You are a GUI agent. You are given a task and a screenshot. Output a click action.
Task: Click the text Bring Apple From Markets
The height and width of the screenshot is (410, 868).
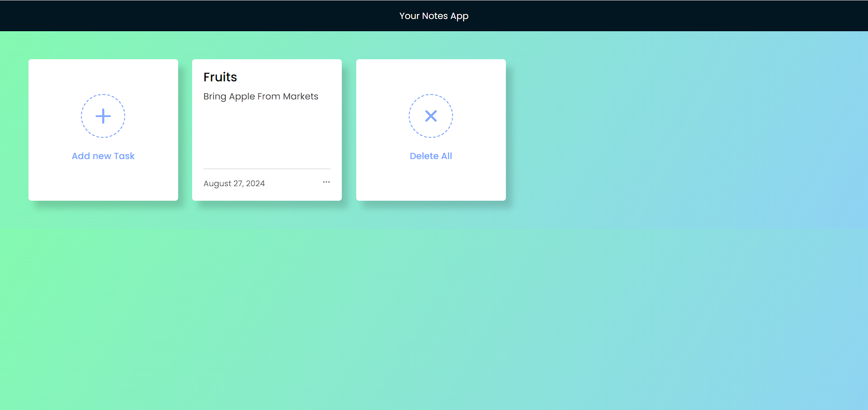click(x=261, y=97)
